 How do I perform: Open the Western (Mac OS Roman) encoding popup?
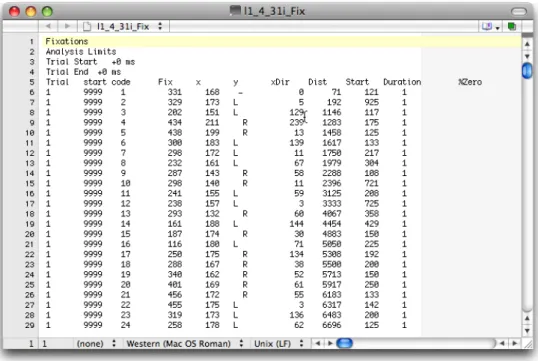tap(185, 343)
